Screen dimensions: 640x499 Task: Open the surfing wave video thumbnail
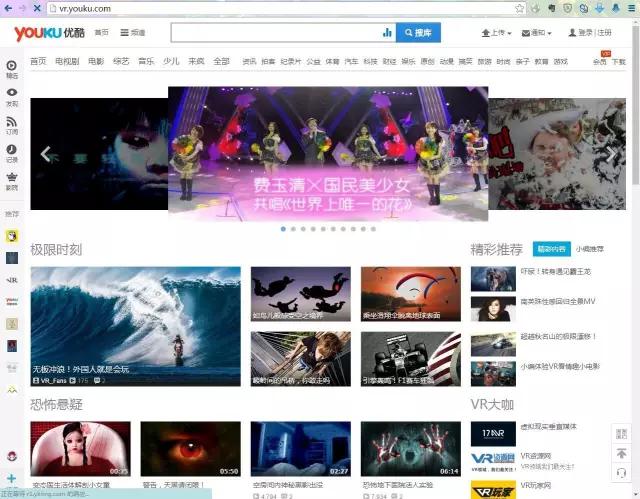(x=136, y=326)
